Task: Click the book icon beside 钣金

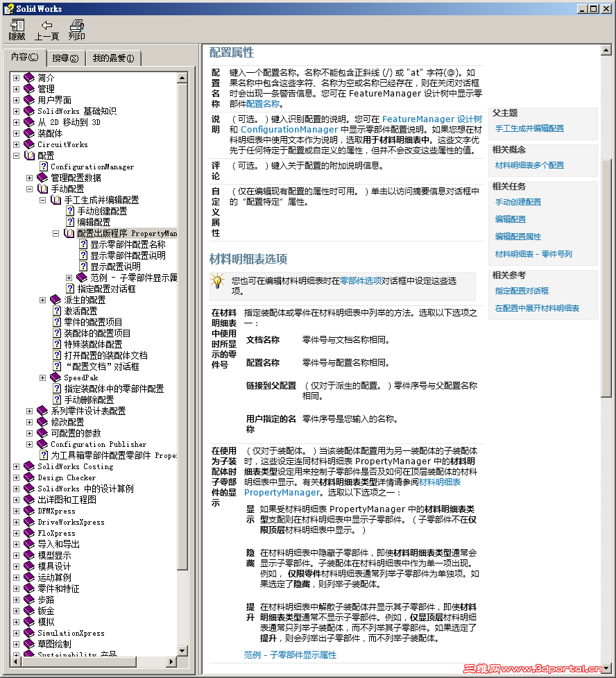Action: (29, 611)
